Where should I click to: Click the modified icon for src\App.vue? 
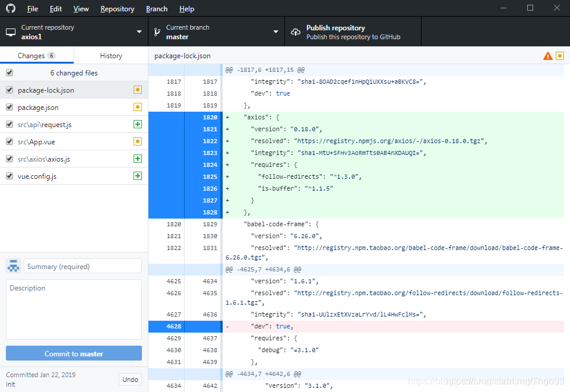click(x=137, y=141)
